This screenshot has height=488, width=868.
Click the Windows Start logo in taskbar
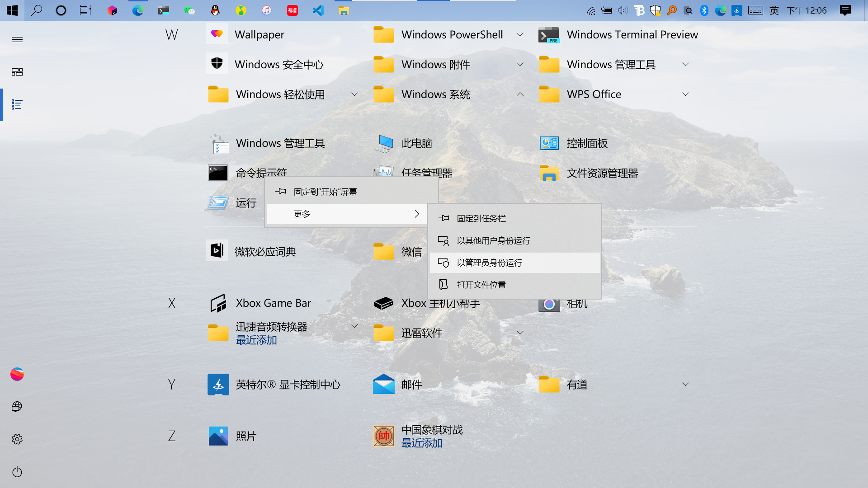(12, 10)
